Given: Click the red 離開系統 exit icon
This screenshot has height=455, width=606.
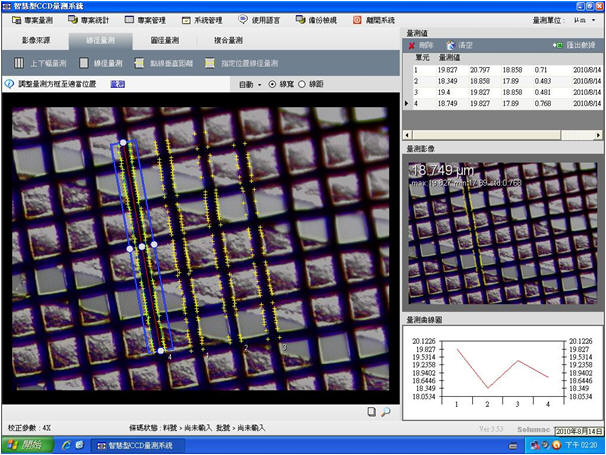Looking at the screenshot, I should (x=357, y=20).
